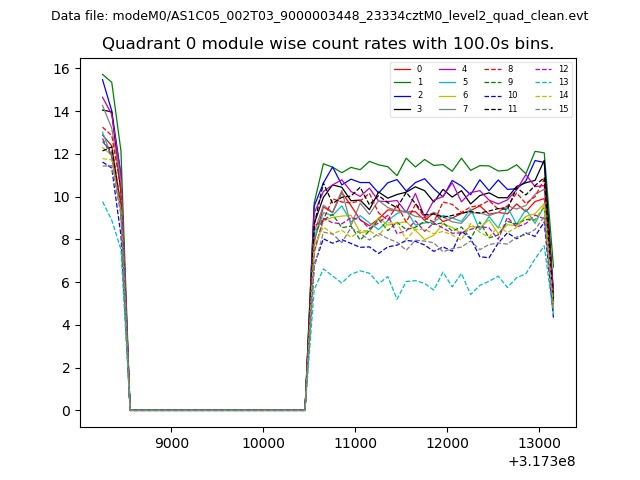Click the y-axis tick label 16

pos(59,69)
